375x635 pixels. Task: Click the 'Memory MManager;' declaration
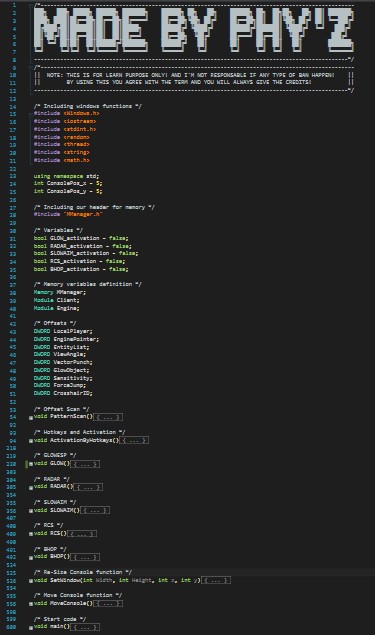[x=60, y=292]
